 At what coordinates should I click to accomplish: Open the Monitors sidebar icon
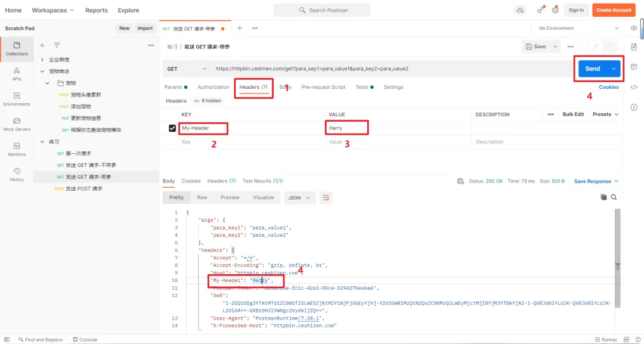(17, 149)
